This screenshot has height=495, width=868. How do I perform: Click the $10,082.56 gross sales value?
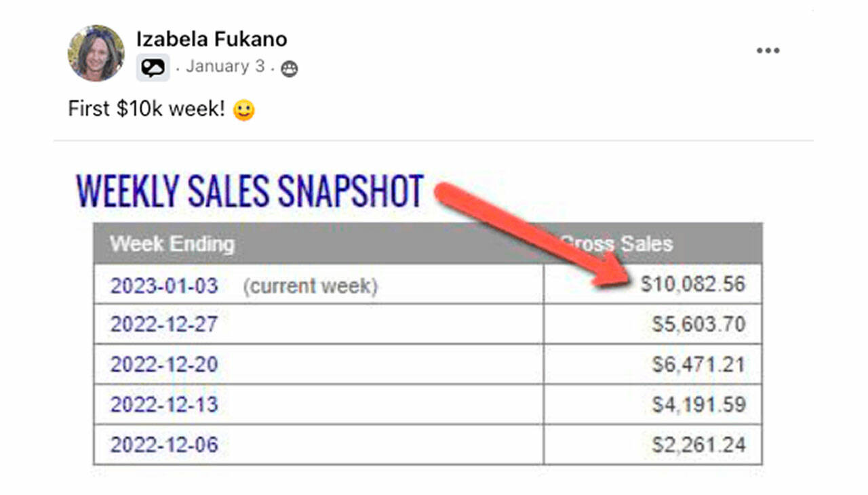click(692, 284)
